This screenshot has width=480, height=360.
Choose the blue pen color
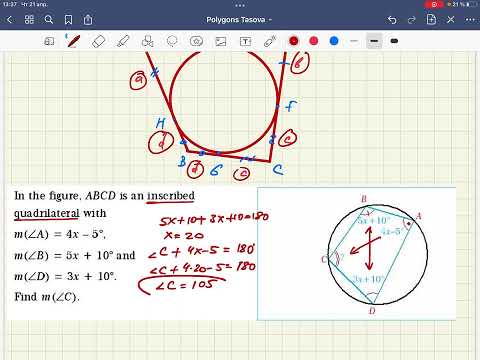(x=334, y=41)
